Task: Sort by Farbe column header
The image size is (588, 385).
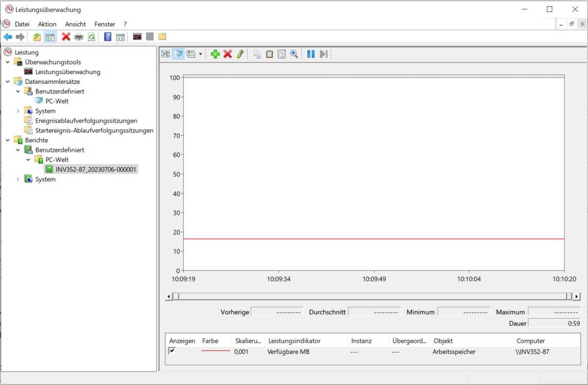Action: pos(216,340)
